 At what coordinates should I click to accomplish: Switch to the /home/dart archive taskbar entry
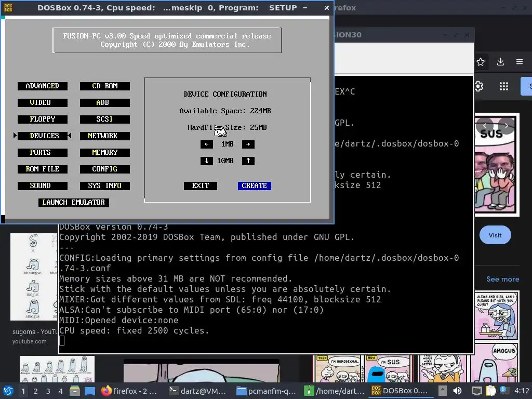(334, 391)
